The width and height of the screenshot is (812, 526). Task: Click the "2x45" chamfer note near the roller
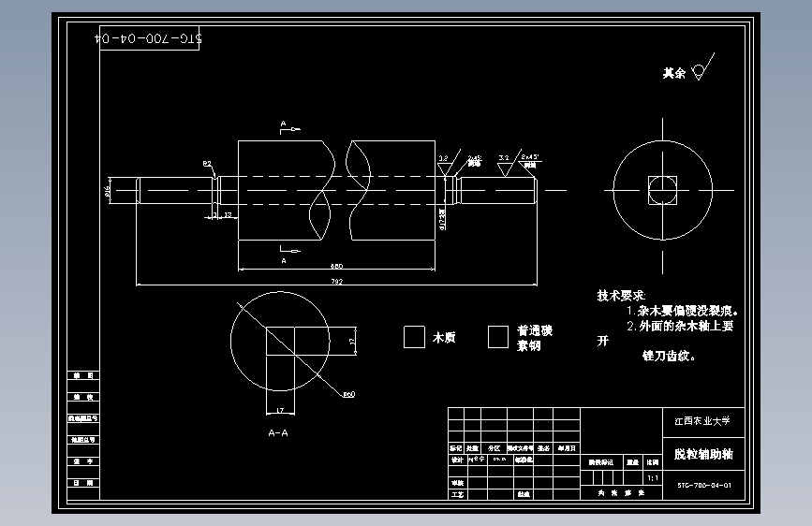pos(474,160)
